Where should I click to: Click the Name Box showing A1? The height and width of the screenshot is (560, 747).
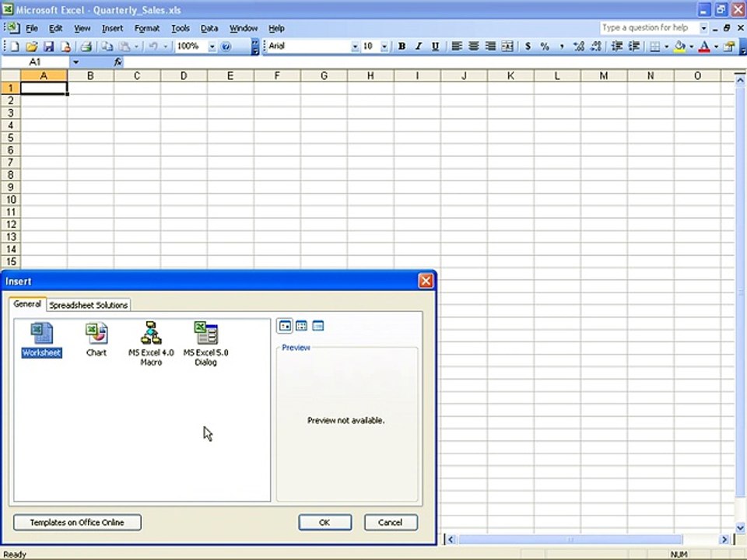pyautogui.click(x=35, y=62)
